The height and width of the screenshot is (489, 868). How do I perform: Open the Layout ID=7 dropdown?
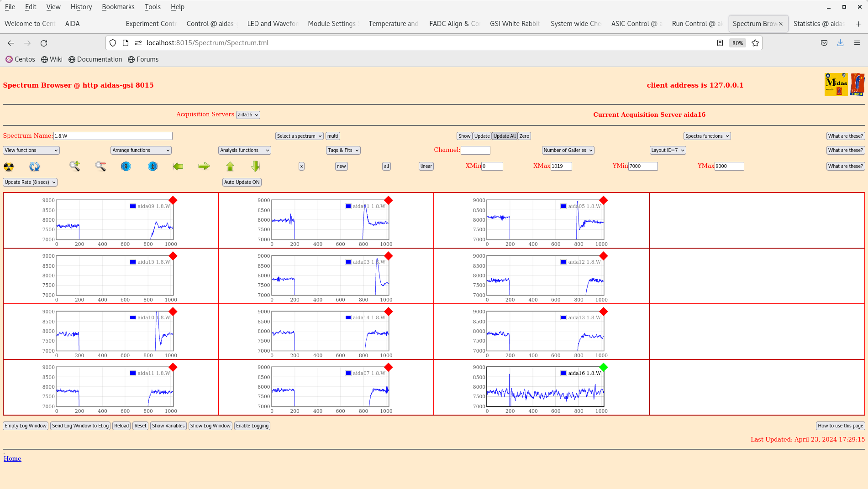coord(668,150)
